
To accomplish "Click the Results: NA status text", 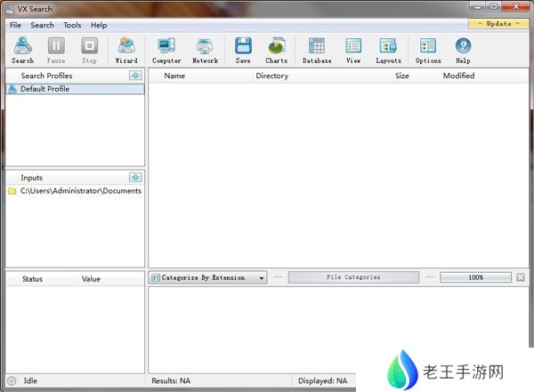I will tap(171, 380).
